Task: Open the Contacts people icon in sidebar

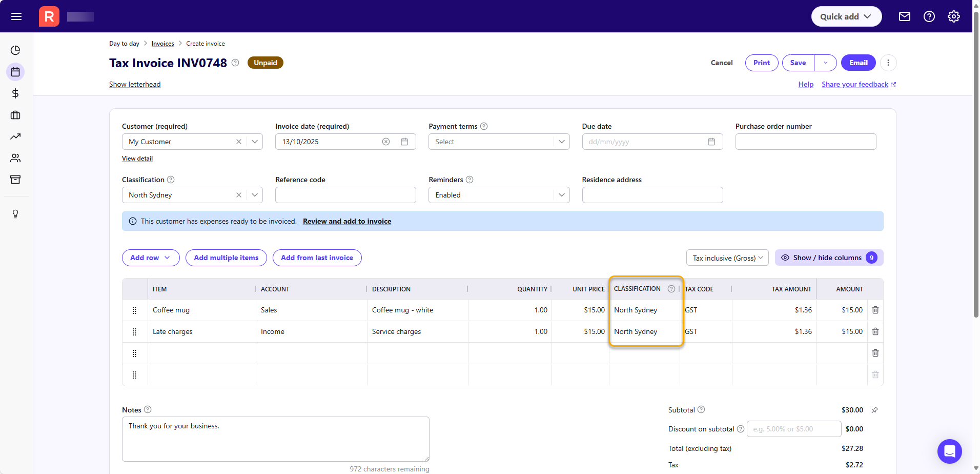Action: click(x=15, y=158)
